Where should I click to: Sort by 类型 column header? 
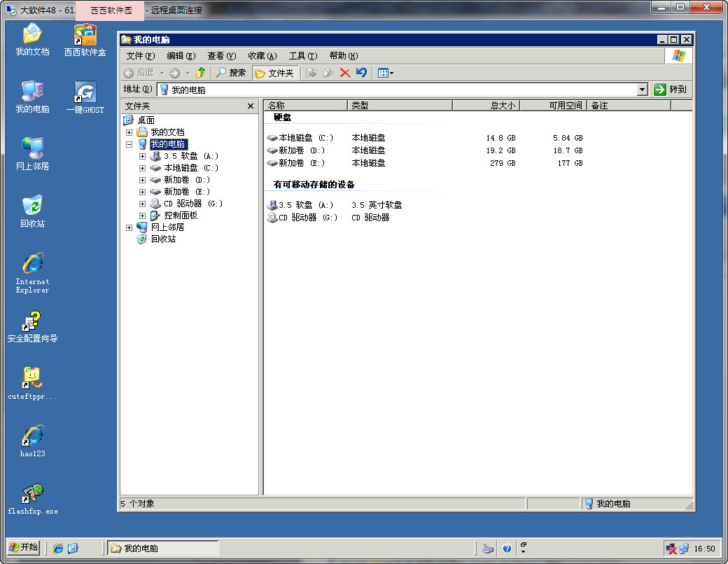[400, 106]
